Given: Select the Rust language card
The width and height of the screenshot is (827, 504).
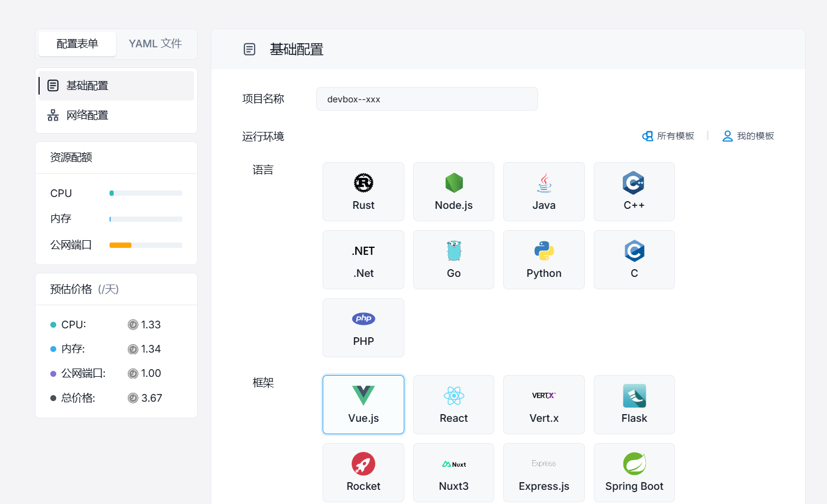Looking at the screenshot, I should click(x=363, y=192).
